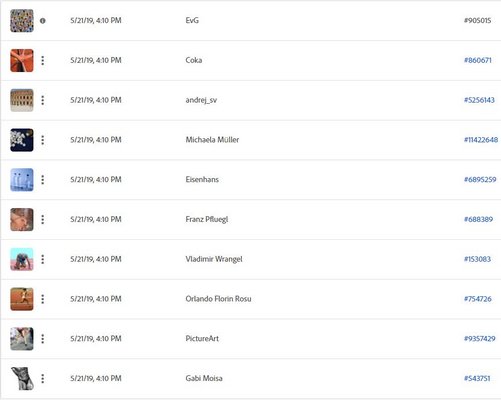The width and height of the screenshot is (501, 400).
Task: Open asset link #860671
Action: click(478, 60)
